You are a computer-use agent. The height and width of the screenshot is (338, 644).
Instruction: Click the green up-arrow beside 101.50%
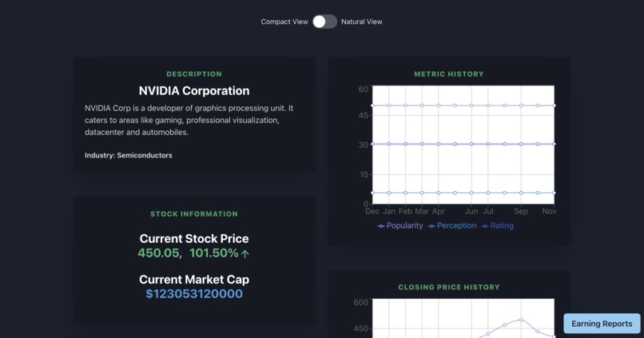(244, 254)
